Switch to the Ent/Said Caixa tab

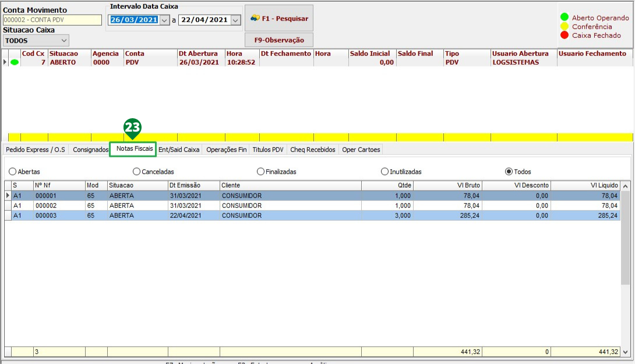pos(179,150)
